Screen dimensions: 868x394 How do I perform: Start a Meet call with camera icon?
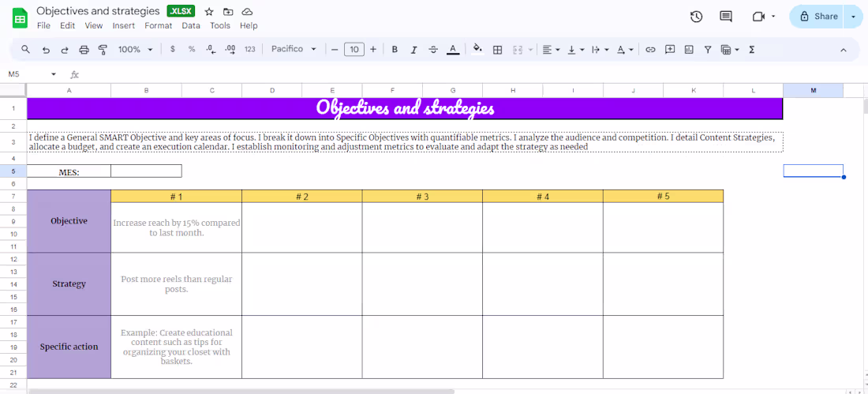click(758, 17)
